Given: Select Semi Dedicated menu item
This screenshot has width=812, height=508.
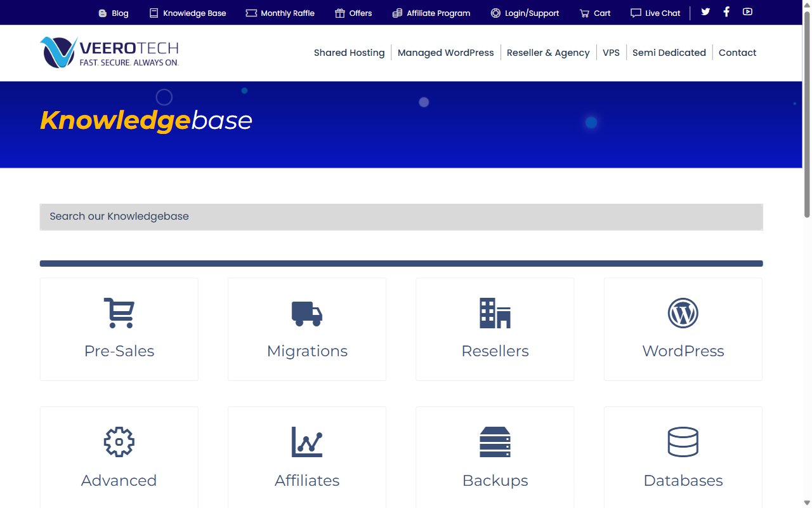Looking at the screenshot, I should tap(669, 53).
